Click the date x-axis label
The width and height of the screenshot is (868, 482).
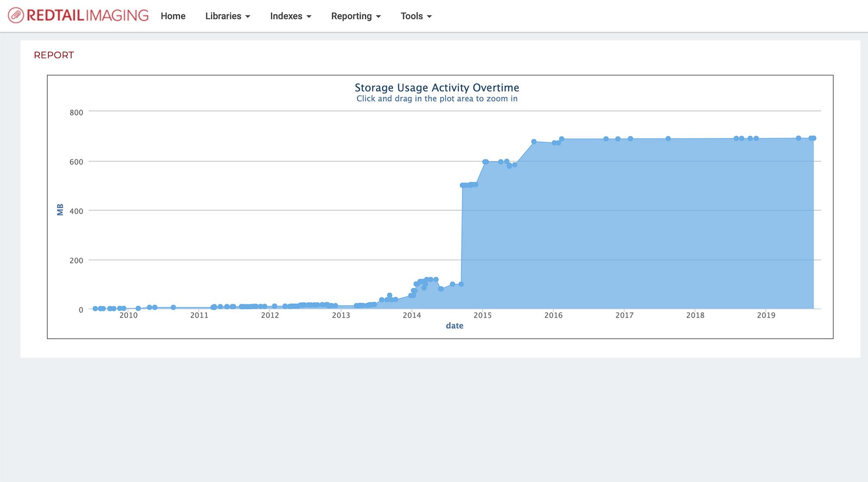[454, 326]
